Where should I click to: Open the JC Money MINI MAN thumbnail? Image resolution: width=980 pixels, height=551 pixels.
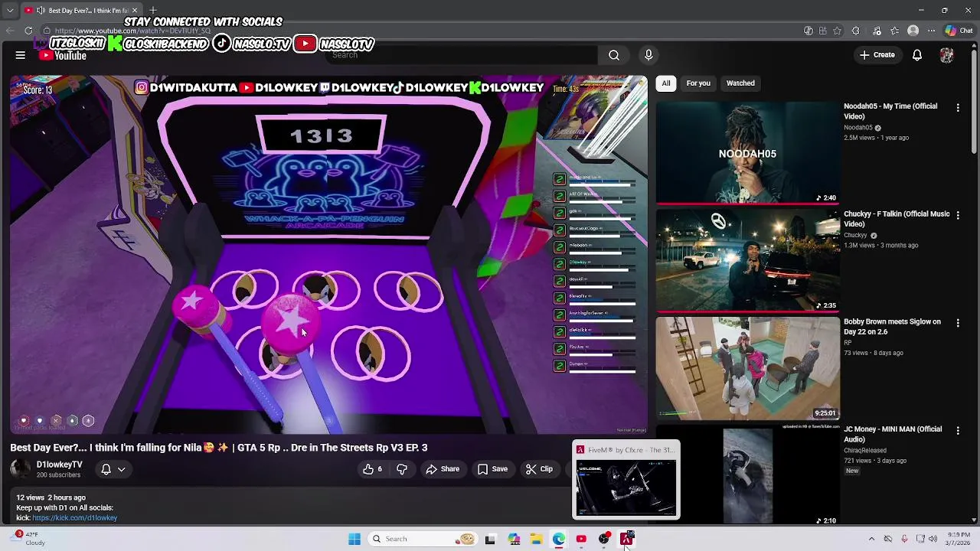748,477
